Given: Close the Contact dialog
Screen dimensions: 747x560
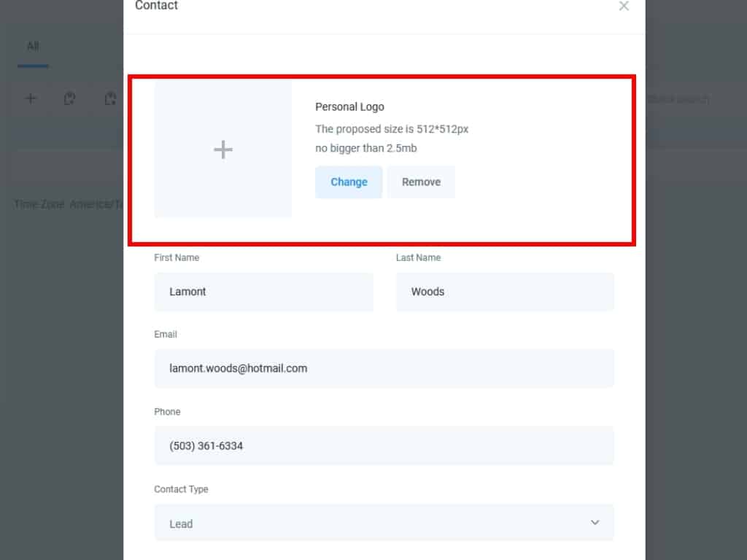Looking at the screenshot, I should [624, 7].
